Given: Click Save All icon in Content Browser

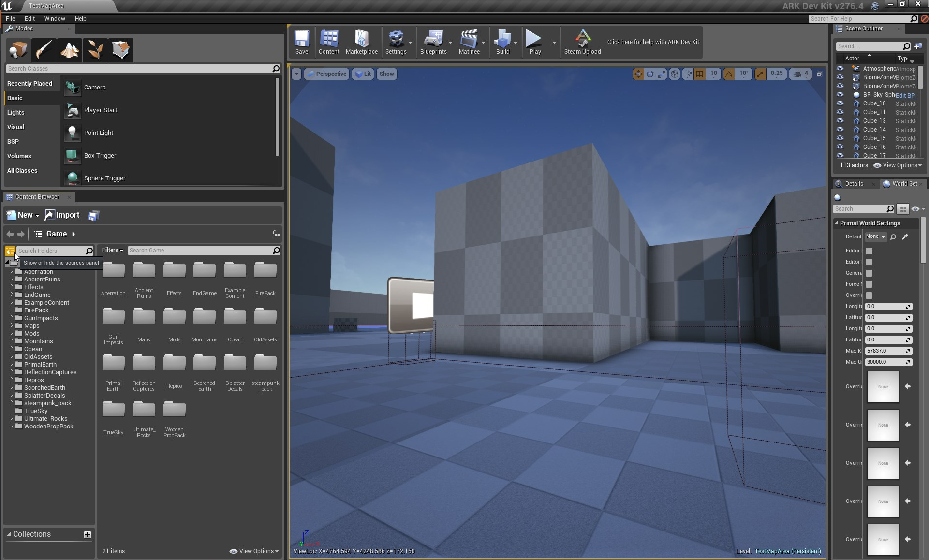Looking at the screenshot, I should 94,216.
